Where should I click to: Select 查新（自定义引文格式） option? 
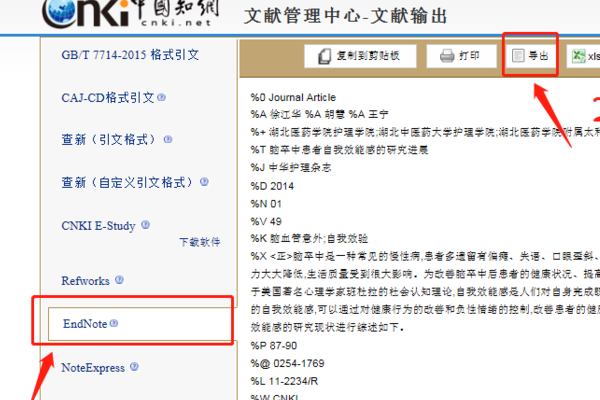127,182
